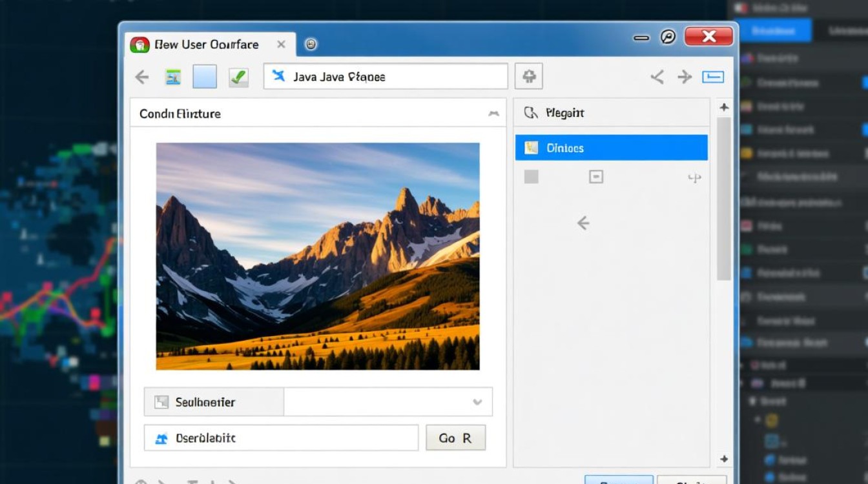Screen dimensions: 868x484
Task: Toggle the gray square box under Dinices
Action: [531, 177]
